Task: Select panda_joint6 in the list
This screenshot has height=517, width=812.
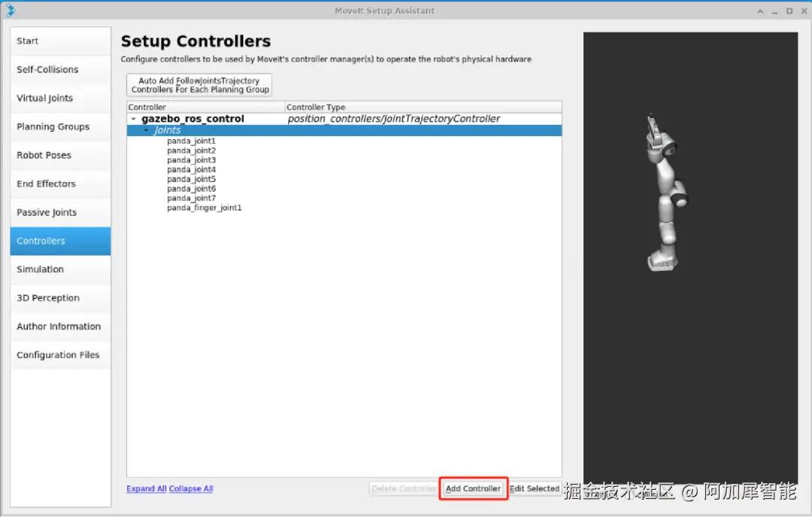Action: [191, 189]
